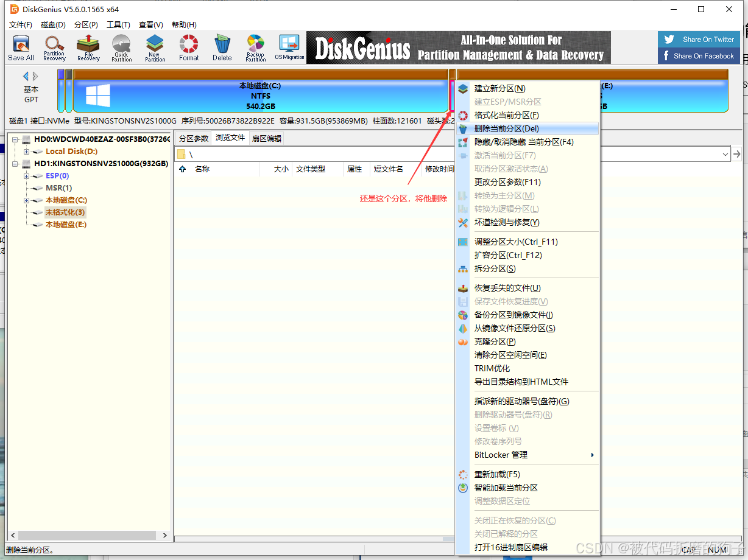Open the 文件(F) menu
This screenshot has height=560, width=748.
(21, 25)
